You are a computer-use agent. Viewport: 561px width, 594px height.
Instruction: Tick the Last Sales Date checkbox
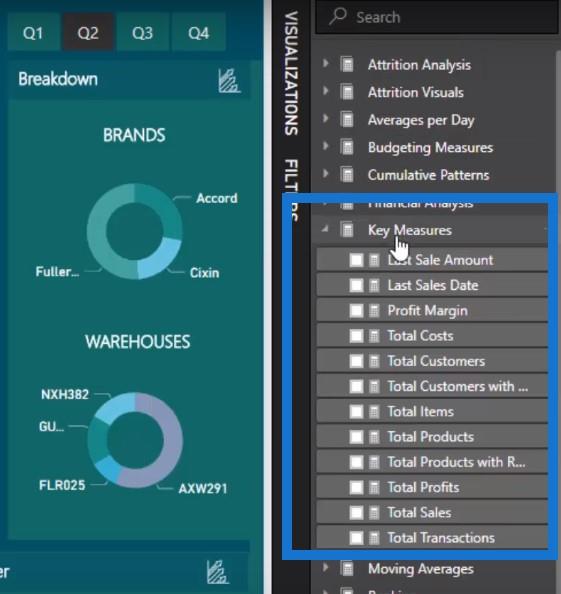pyautogui.click(x=356, y=285)
